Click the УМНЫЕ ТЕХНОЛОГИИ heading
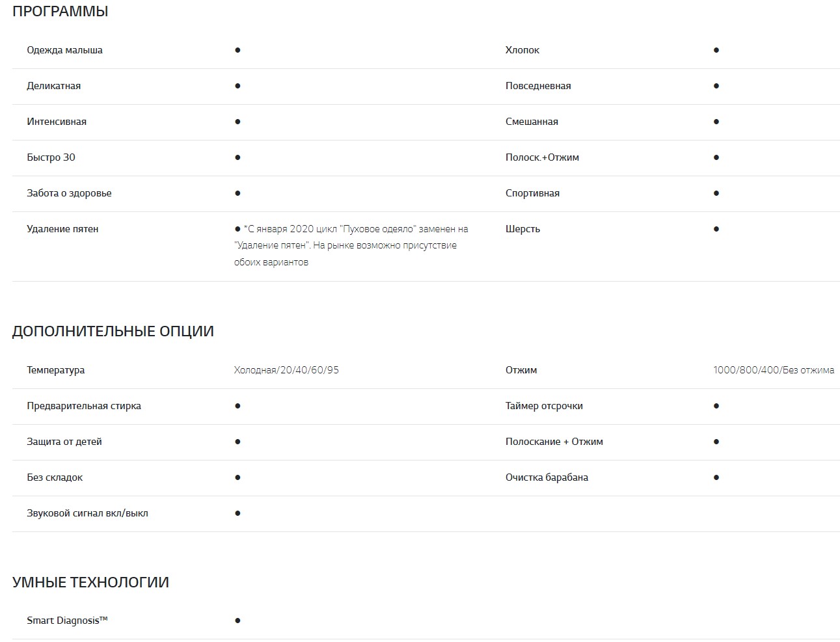840x642 pixels. click(x=90, y=582)
